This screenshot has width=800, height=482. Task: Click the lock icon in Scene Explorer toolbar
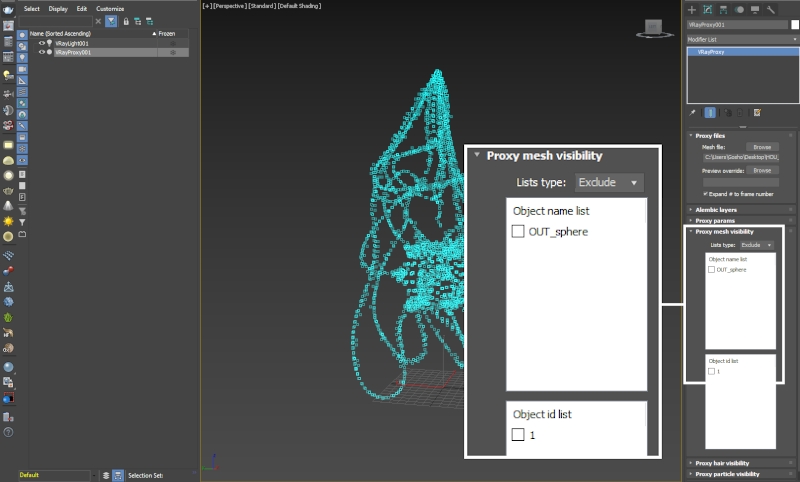(125, 20)
